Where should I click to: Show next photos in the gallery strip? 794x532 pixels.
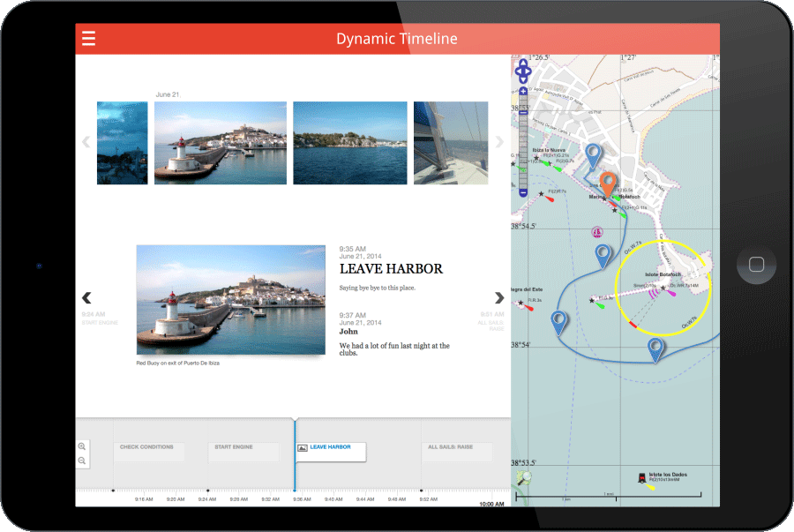click(499, 142)
